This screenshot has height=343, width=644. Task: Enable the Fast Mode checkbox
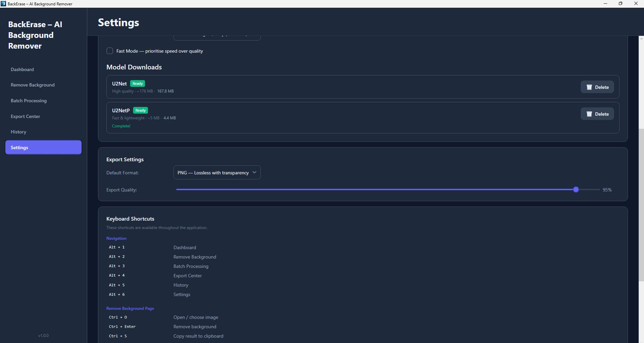[110, 51]
